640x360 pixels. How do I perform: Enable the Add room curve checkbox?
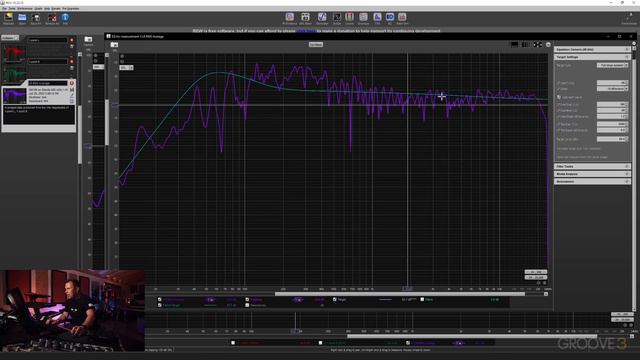click(559, 97)
